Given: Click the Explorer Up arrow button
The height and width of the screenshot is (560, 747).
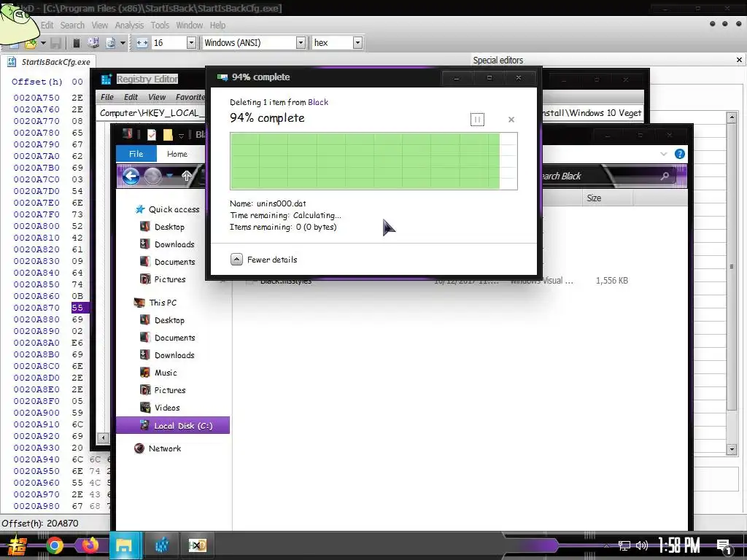Looking at the screenshot, I should [186, 176].
